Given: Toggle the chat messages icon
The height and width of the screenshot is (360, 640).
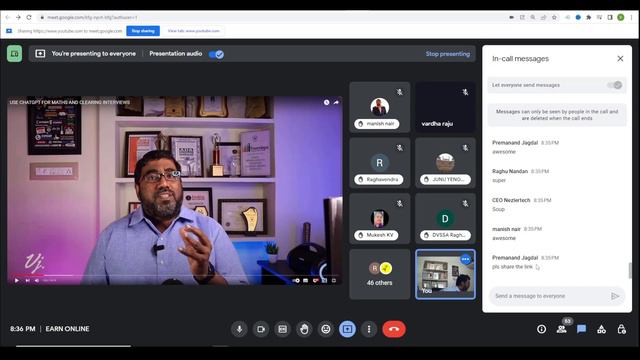Looking at the screenshot, I should tap(582, 329).
